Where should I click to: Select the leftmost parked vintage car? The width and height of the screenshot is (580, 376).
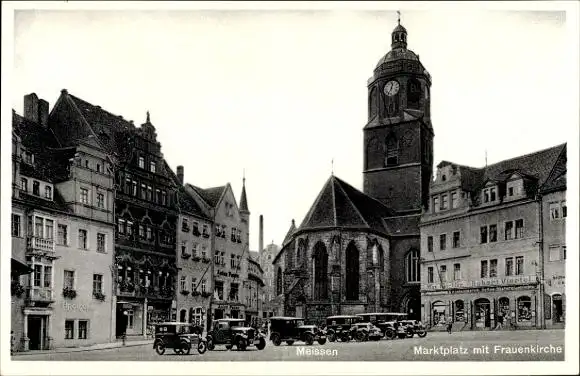click(179, 338)
